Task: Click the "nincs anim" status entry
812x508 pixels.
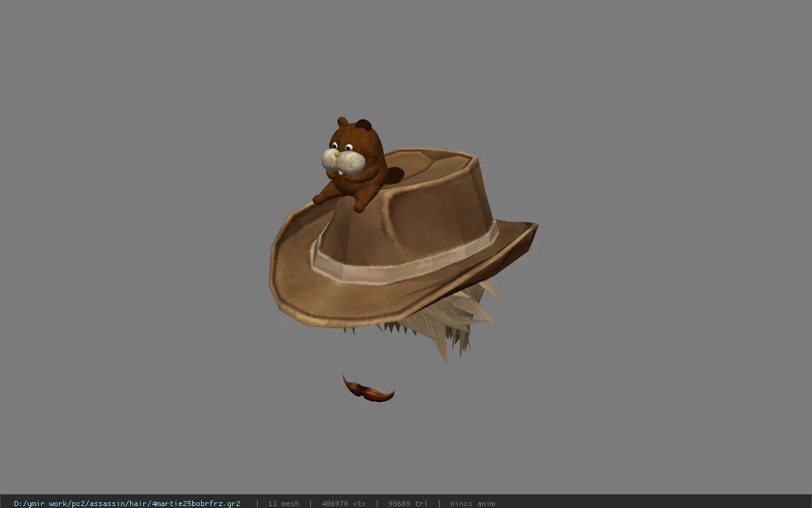Action: (x=473, y=504)
